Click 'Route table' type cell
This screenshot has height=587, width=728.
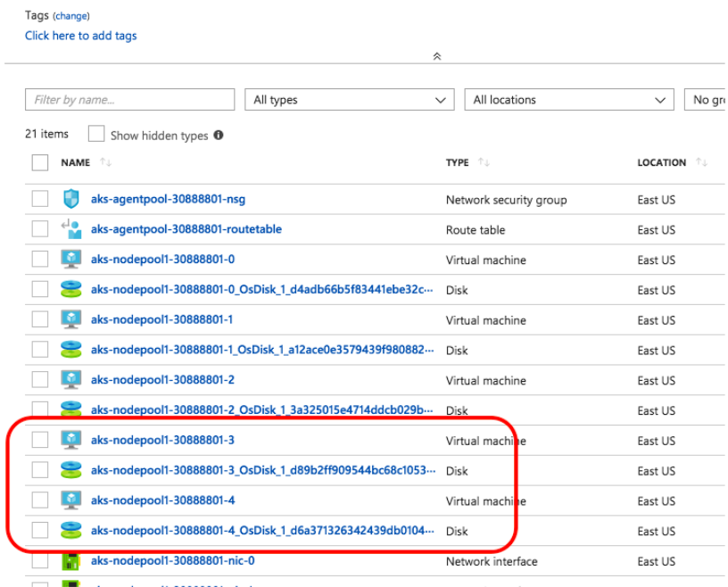click(476, 230)
